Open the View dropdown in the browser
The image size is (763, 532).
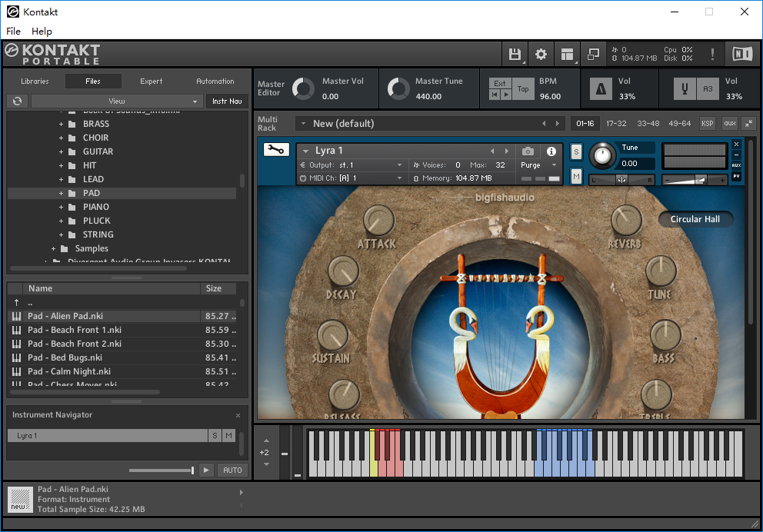[116, 101]
